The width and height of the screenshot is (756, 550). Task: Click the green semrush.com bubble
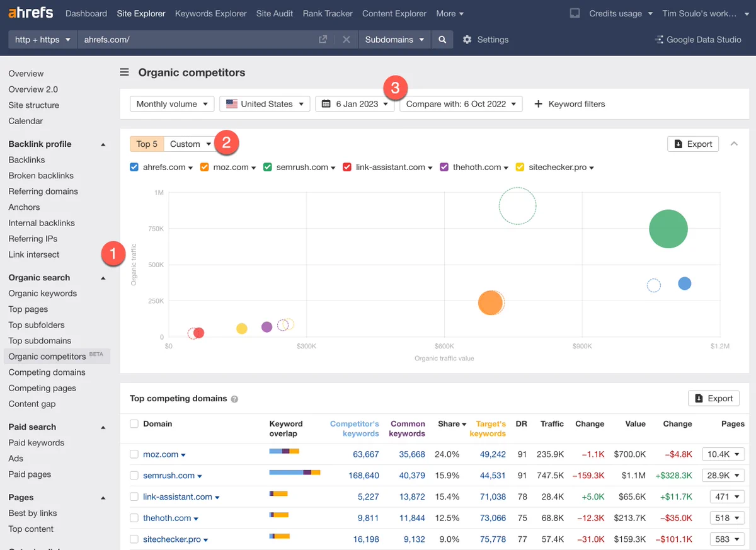pyautogui.click(x=668, y=229)
